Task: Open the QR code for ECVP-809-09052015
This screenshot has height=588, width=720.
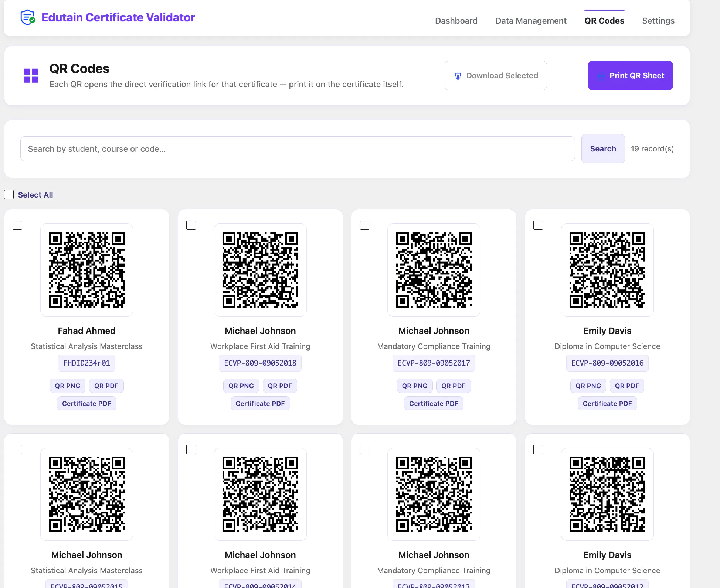Action: [86, 494]
